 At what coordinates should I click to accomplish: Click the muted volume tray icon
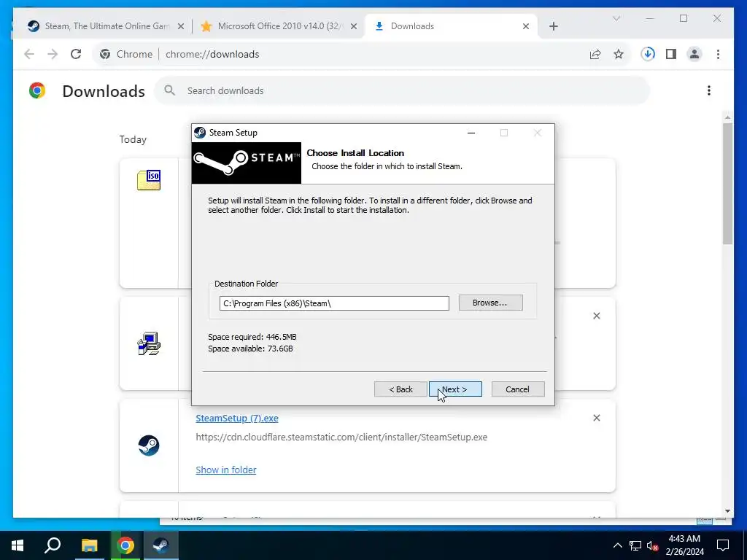pyautogui.click(x=653, y=545)
